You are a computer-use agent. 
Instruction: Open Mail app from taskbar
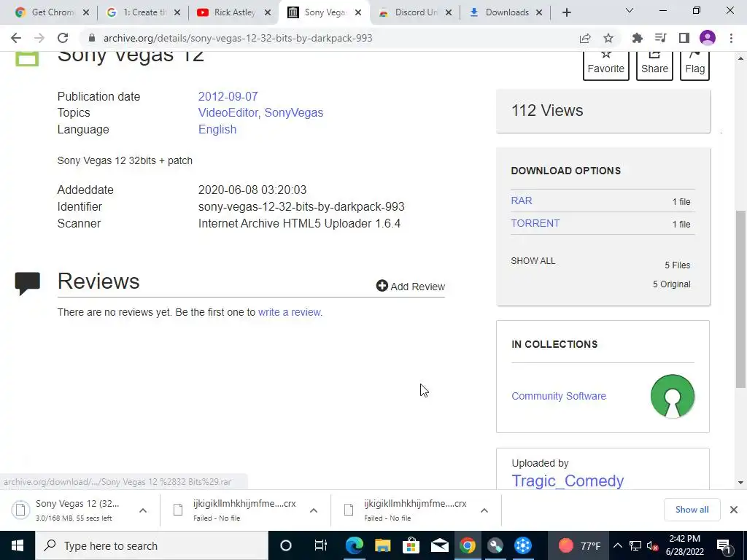click(439, 545)
